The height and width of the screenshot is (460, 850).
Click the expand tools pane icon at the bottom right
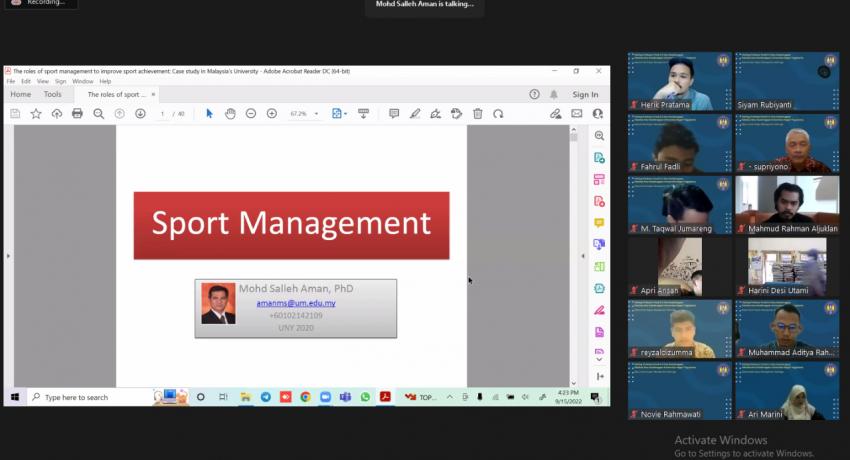pos(600,376)
